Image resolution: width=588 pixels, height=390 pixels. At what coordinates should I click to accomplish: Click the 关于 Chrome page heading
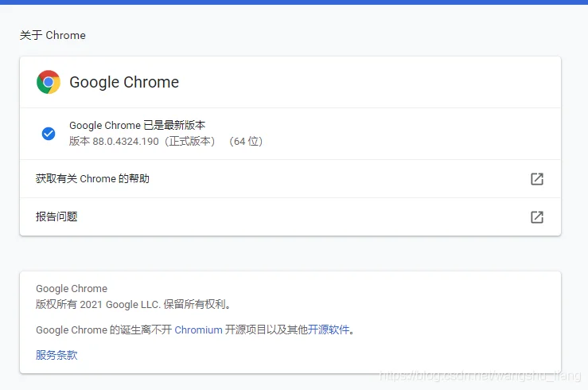click(x=53, y=35)
